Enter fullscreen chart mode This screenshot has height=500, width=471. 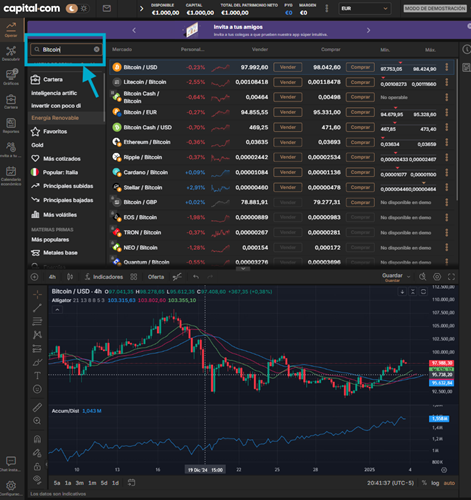(451, 277)
